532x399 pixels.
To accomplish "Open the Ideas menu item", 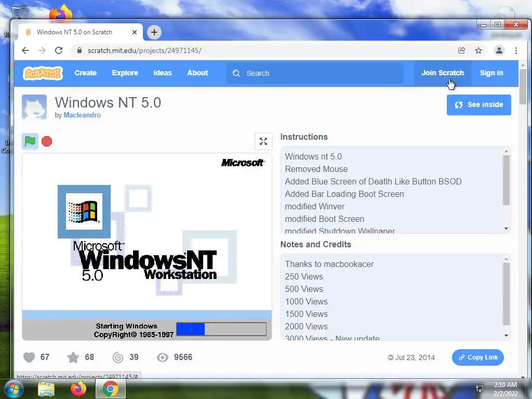I will 163,73.
